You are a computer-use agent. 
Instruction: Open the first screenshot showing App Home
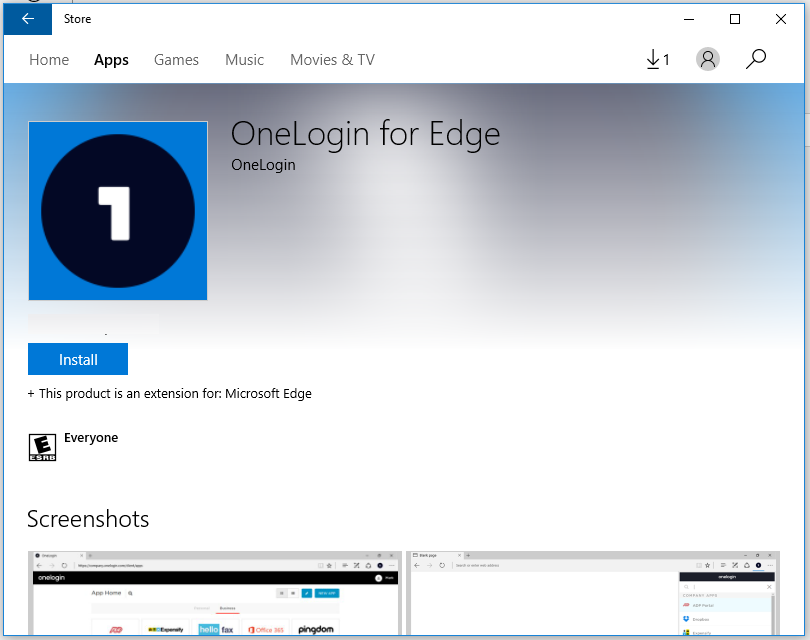coord(215,593)
